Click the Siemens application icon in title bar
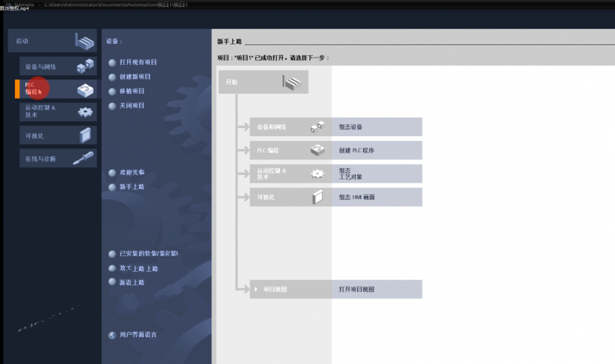The image size is (615, 364). [8, 4]
